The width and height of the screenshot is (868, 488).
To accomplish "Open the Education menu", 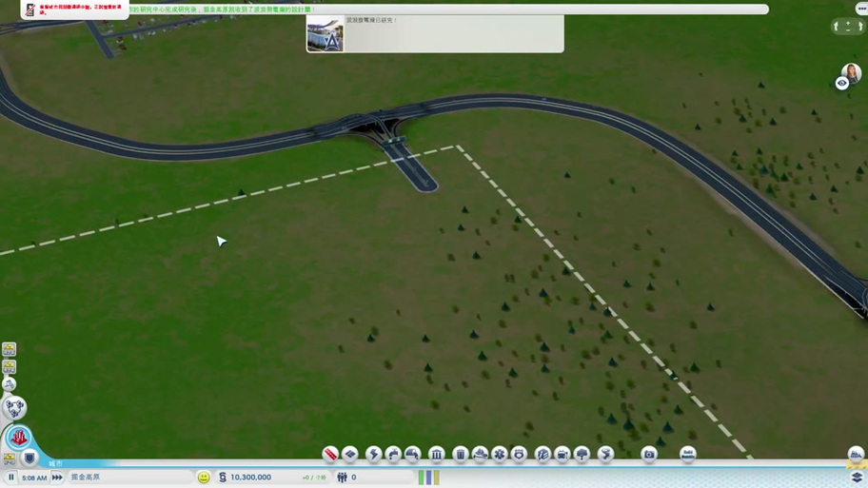I will coord(542,455).
